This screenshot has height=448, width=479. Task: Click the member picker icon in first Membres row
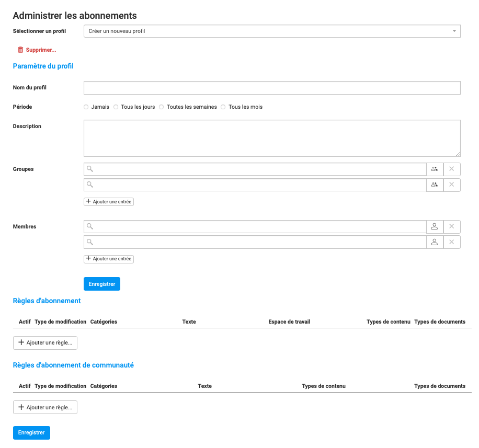[x=435, y=226]
